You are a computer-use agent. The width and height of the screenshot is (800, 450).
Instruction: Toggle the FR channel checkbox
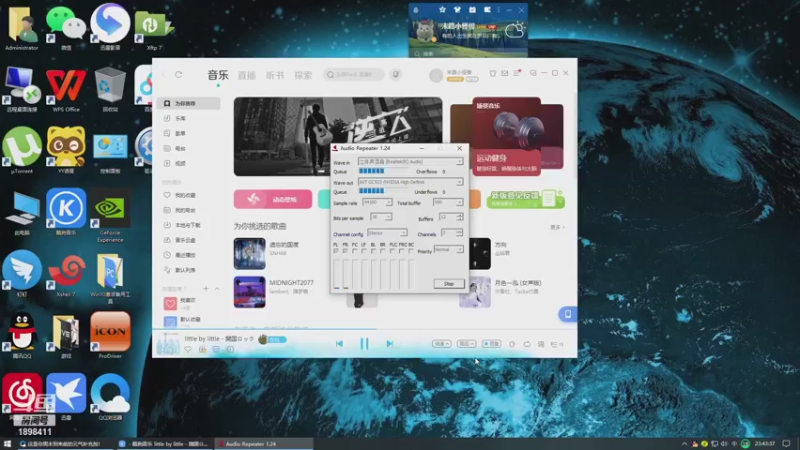click(x=345, y=251)
